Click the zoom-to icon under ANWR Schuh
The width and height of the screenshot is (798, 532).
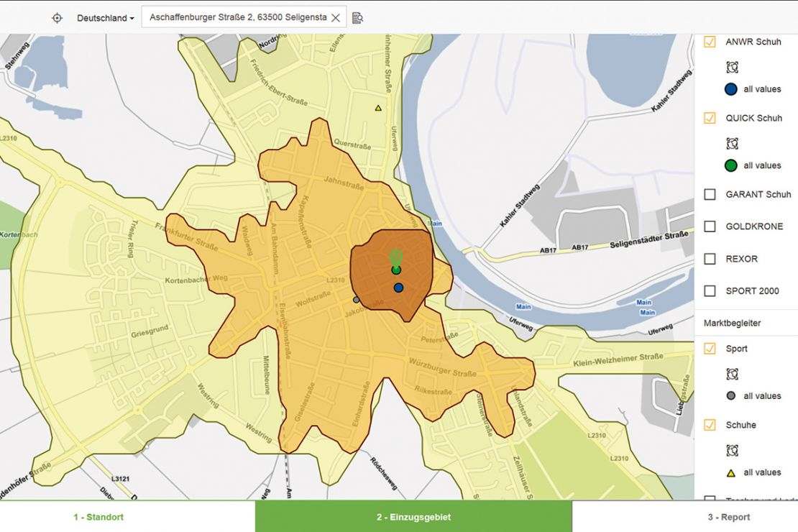(x=732, y=67)
